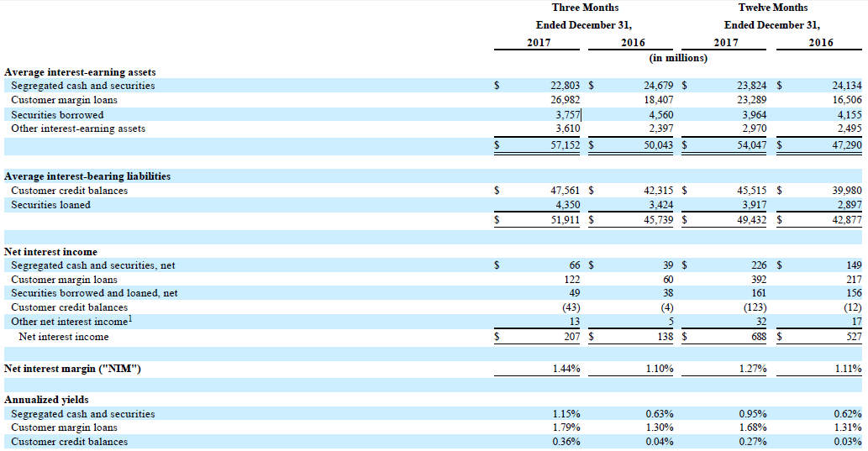Click the 1.10% NIM value
Viewport: 868px width, 451px height.
coord(660,369)
